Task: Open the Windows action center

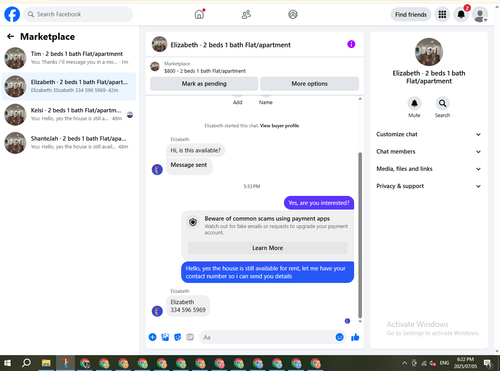Action: point(487,363)
